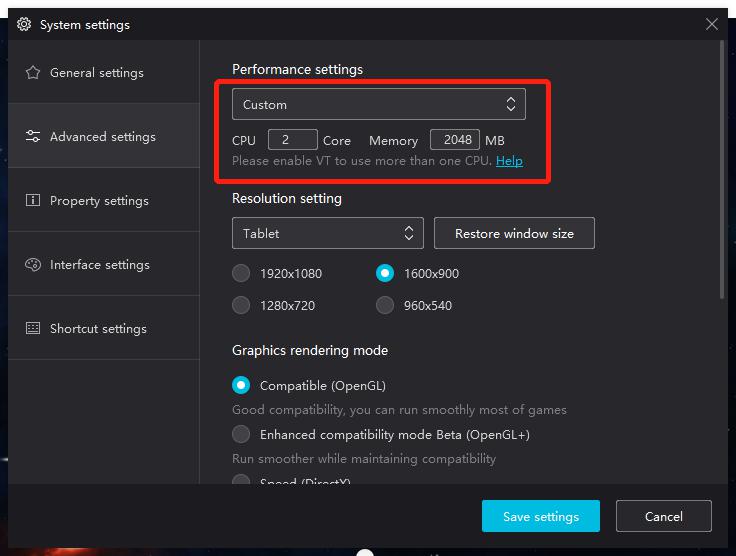Switch to Shortcut settings tab

coord(98,329)
